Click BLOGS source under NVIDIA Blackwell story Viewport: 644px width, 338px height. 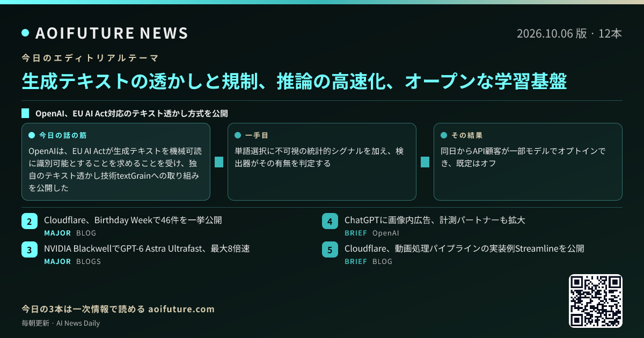(89, 261)
